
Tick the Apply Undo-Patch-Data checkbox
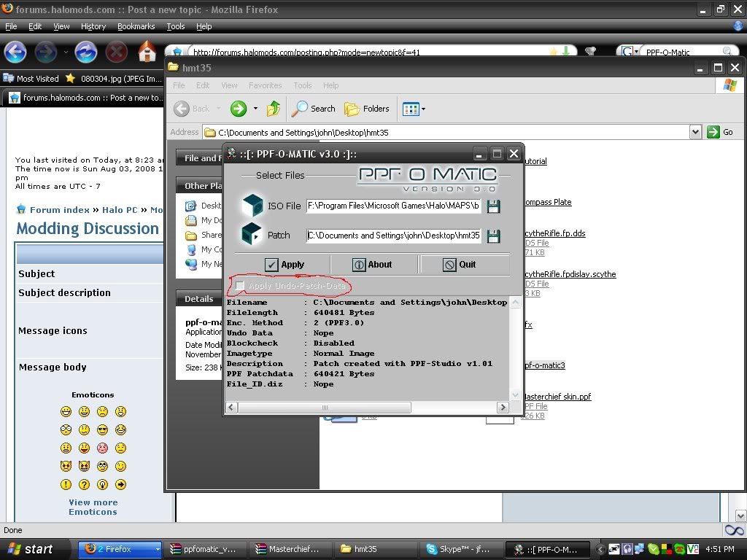pyautogui.click(x=239, y=285)
